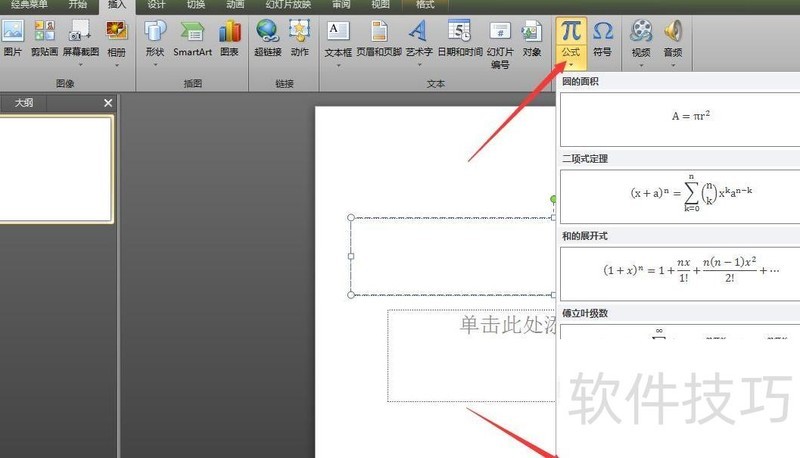Image resolution: width=800 pixels, height=458 pixels.
Task: Open the 视图 view tab
Action: 380,5
